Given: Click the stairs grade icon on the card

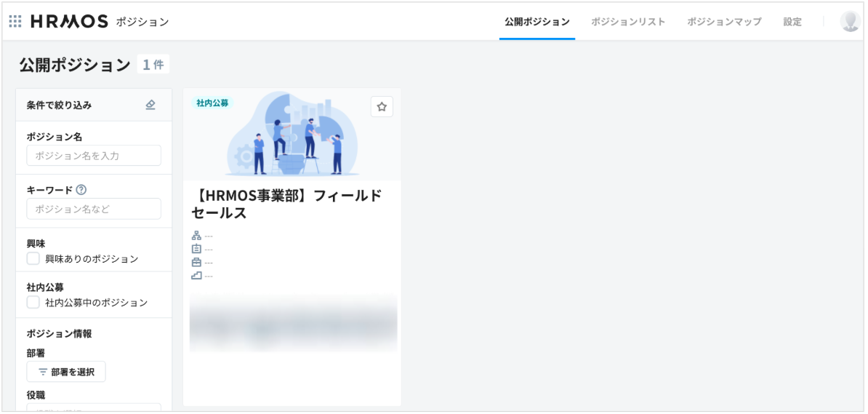Looking at the screenshot, I should click(196, 276).
